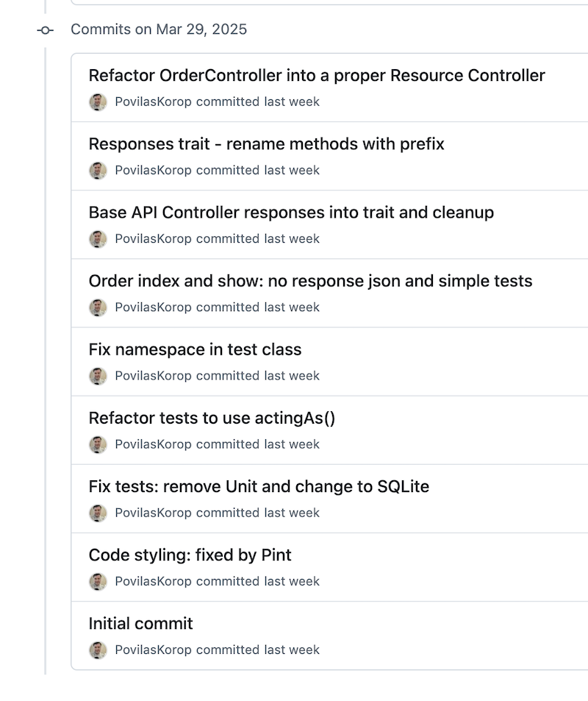588x701 pixels.
Task: Click avatar on Fix namespace commit
Action: [x=98, y=376]
